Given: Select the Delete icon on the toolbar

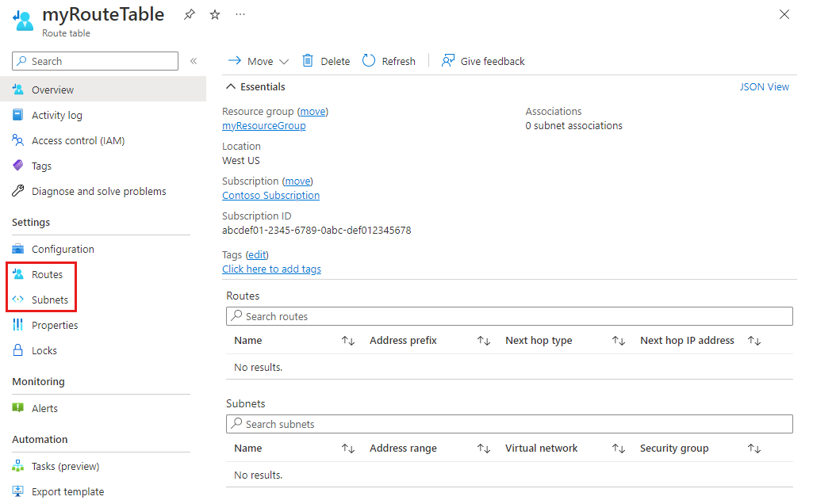Looking at the screenshot, I should coord(308,60).
